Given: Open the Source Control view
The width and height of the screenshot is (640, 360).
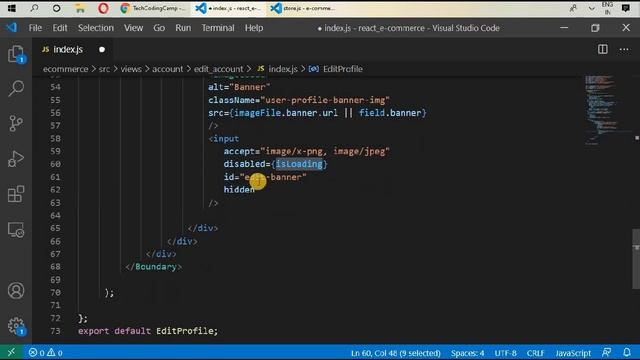Looking at the screenshot, I should pos(16,123).
